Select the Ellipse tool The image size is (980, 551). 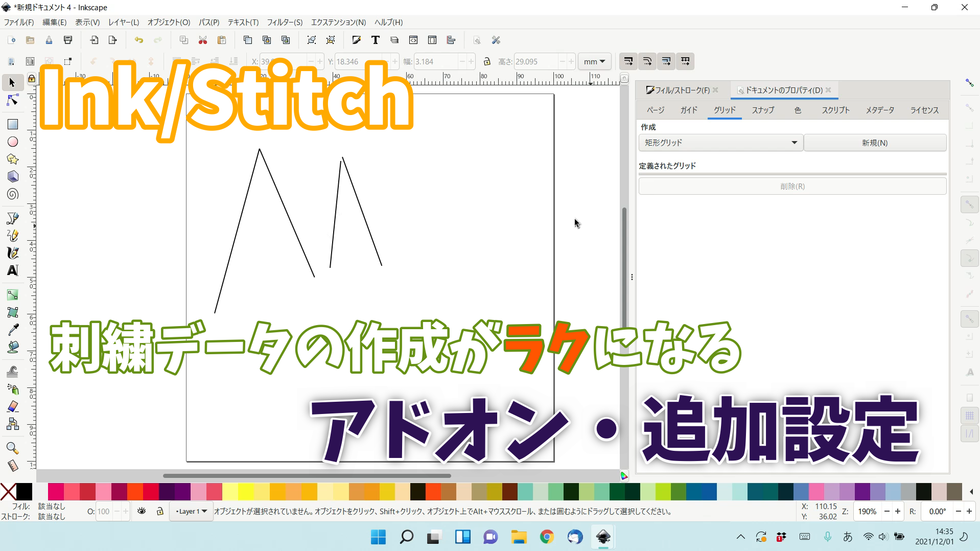pos(12,142)
